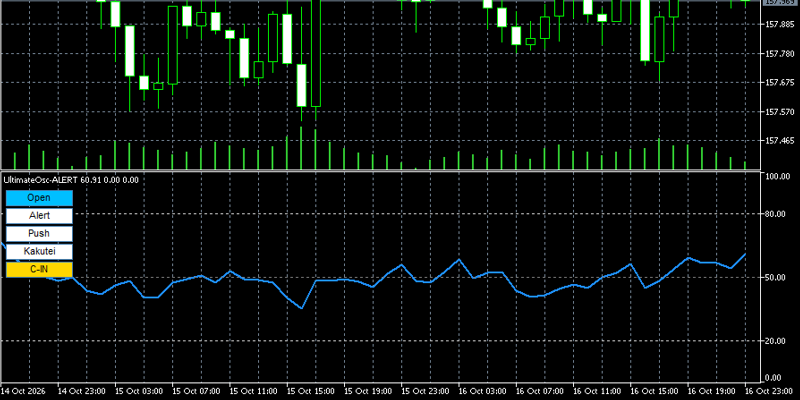The height and width of the screenshot is (400, 800).
Task: Click the 157.675 price scale label
Action: (x=778, y=83)
